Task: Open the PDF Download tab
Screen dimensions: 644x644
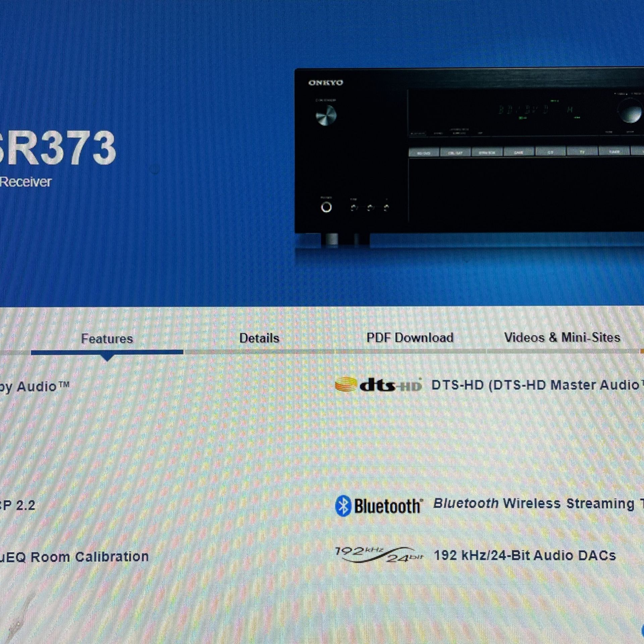Action: tap(410, 338)
